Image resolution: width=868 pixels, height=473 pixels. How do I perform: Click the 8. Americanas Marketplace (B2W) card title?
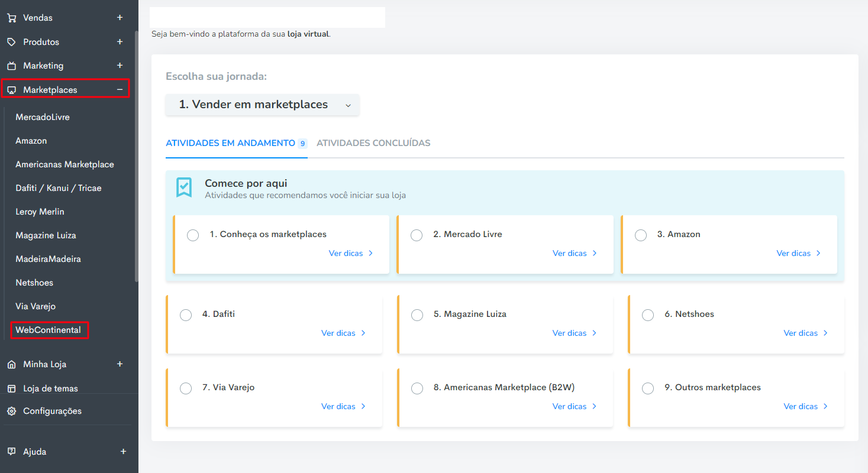(504, 387)
